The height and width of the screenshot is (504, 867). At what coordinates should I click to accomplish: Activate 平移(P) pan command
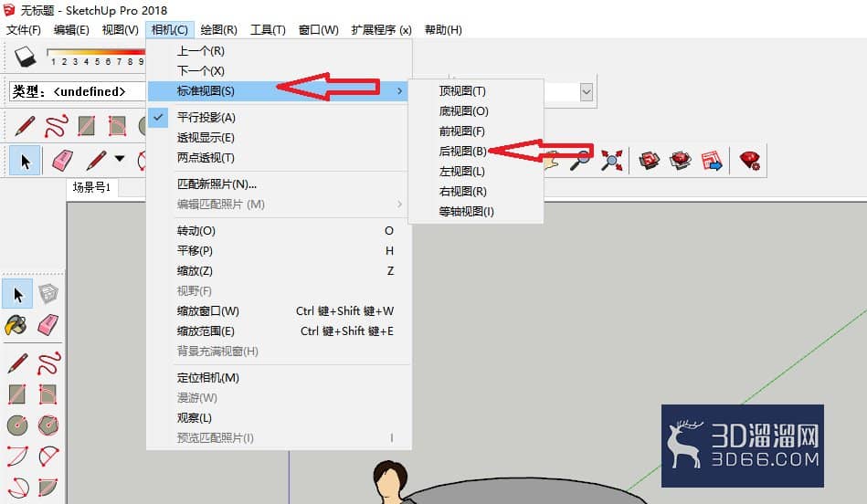tap(278, 251)
